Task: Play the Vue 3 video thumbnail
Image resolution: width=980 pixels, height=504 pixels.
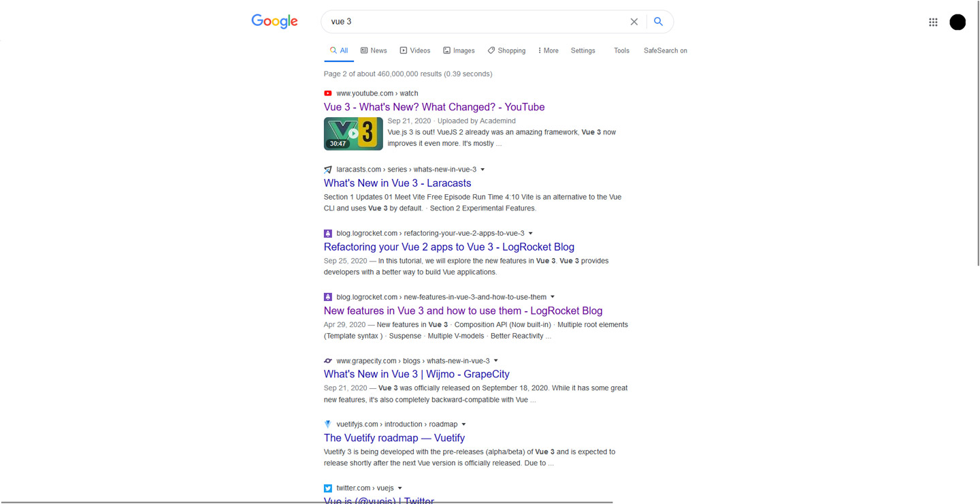Action: [x=353, y=133]
